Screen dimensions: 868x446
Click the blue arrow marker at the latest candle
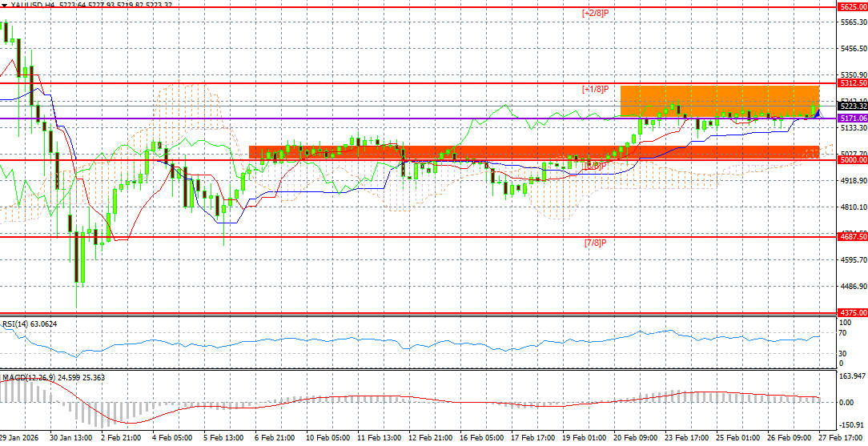[x=818, y=114]
